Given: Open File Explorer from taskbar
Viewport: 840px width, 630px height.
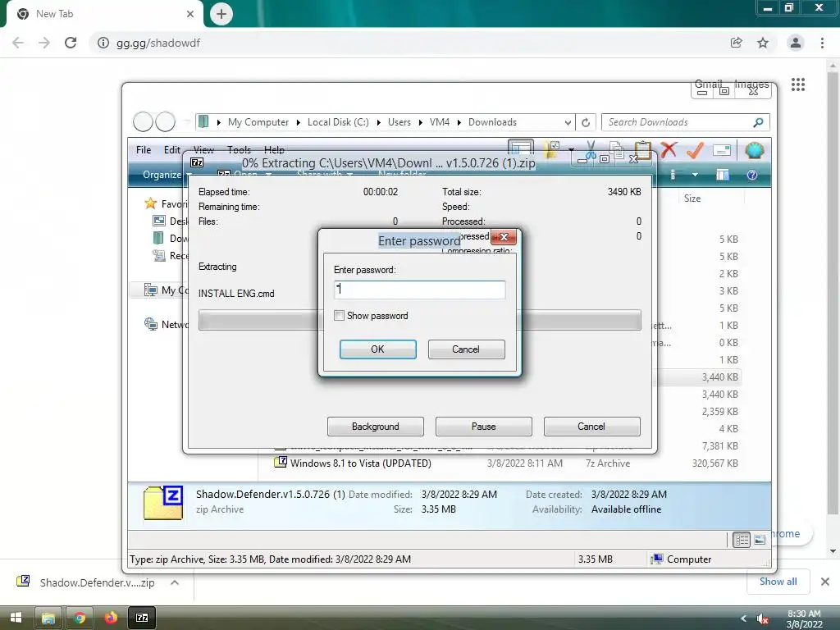Looking at the screenshot, I should coord(48,618).
